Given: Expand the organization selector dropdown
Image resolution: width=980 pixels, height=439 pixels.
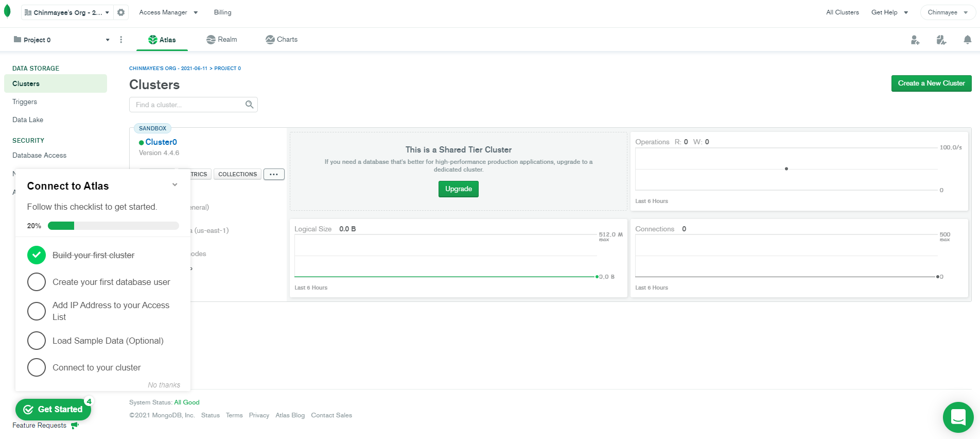Looking at the screenshot, I should [x=67, y=12].
